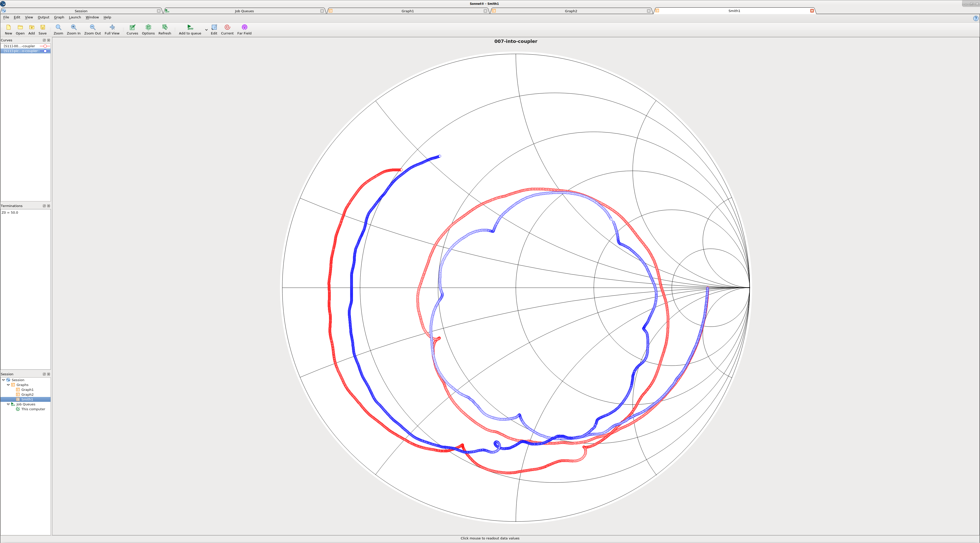The height and width of the screenshot is (543, 980).
Task: Refresh the Smith chart data
Action: [165, 30]
